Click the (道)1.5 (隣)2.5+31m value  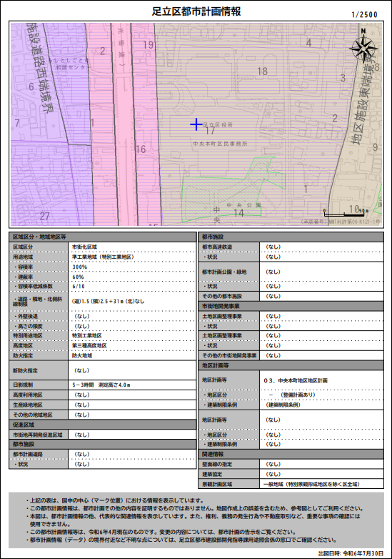[x=109, y=301]
